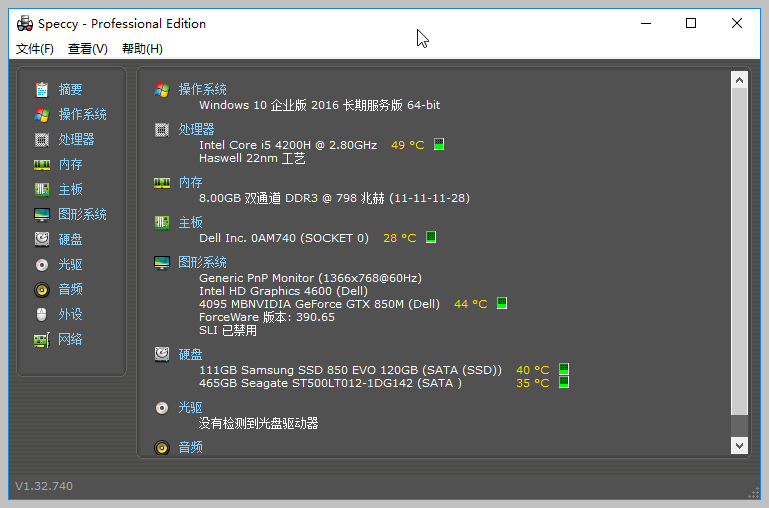769x508 pixels.
Task: Select 处理器 in the sidebar
Action: (76, 139)
